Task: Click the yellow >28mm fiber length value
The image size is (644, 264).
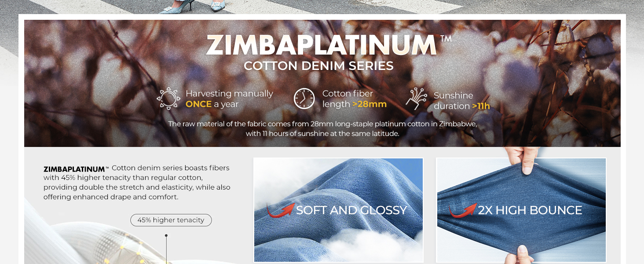Action: coord(370,104)
